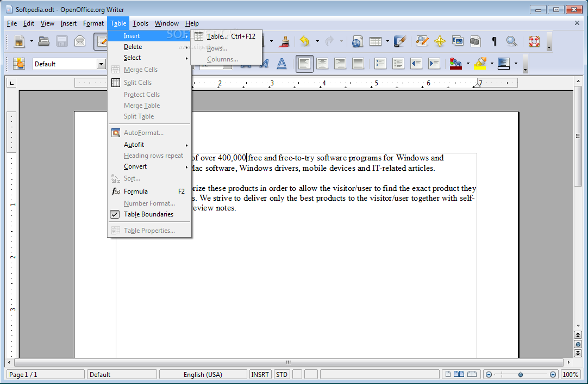The height and width of the screenshot is (384, 588).
Task: Click the Increase Indent icon
Action: (434, 64)
